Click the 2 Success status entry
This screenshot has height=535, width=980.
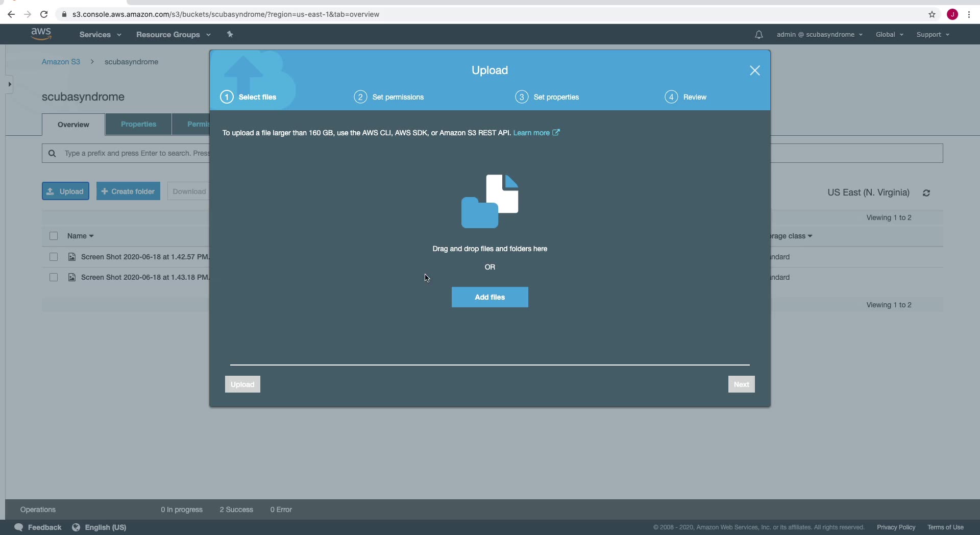point(236,509)
